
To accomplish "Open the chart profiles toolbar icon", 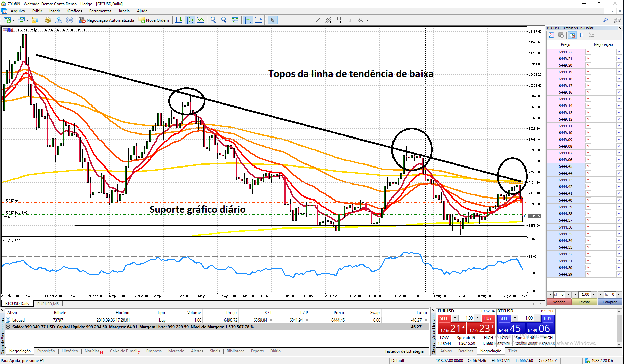I will click(21, 20).
